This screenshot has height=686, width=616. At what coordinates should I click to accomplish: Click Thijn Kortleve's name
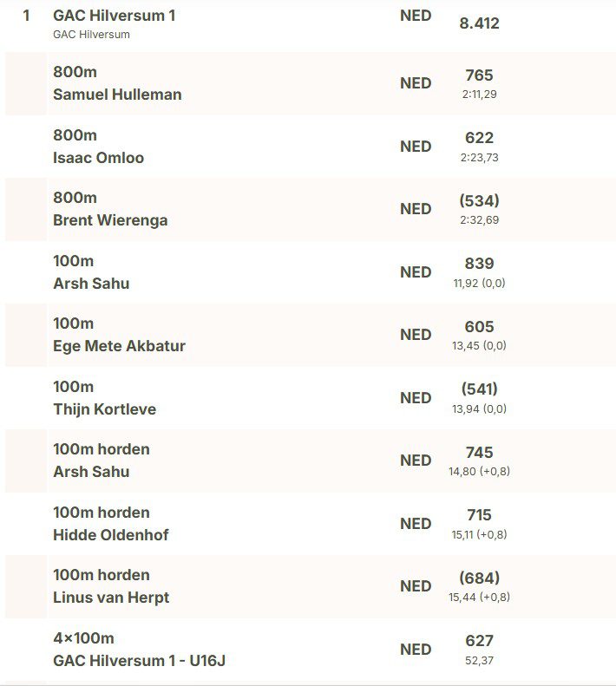[104, 409]
